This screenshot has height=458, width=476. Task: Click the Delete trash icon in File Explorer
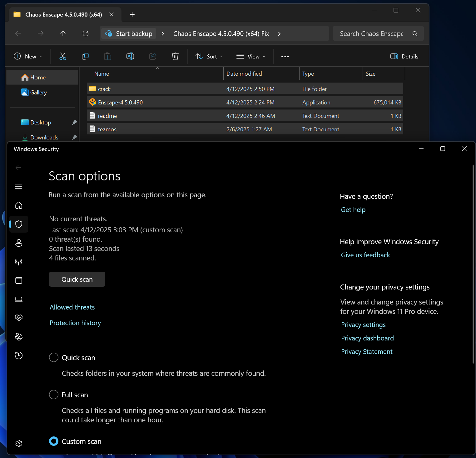175,56
